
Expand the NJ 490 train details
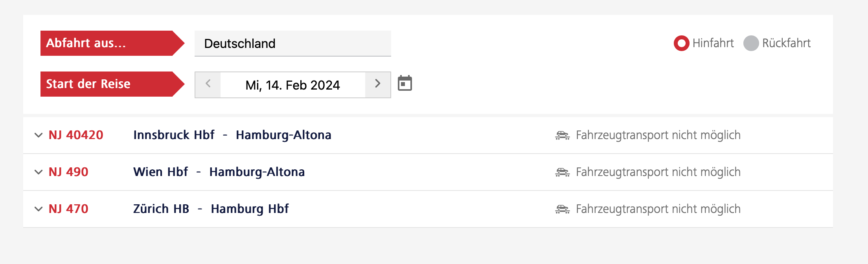click(39, 172)
